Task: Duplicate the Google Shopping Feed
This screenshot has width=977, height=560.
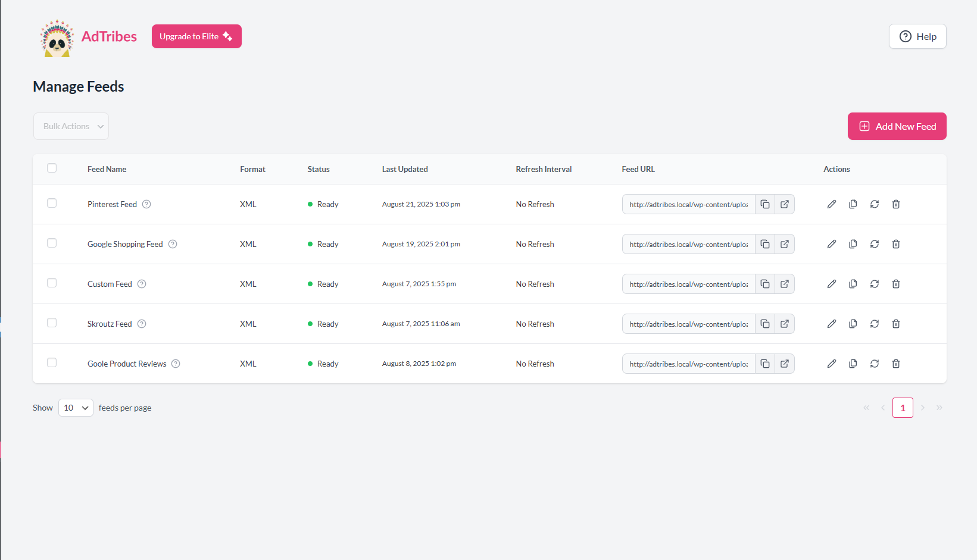Action: click(853, 244)
